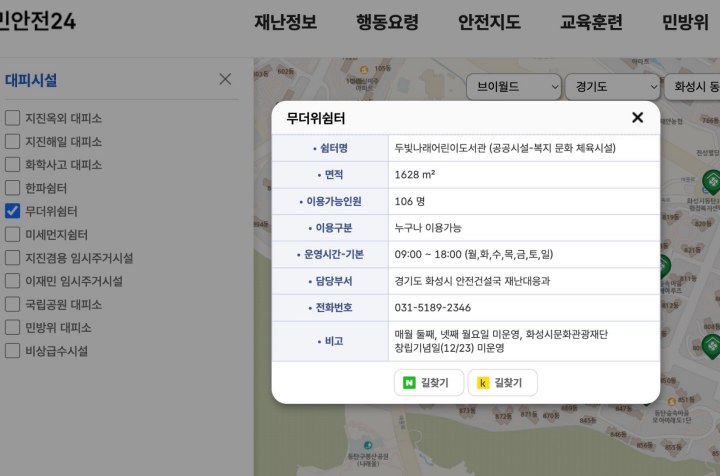Image resolution: width=720 pixels, height=476 pixels.
Task: Click the Kakao k icon
Action: pos(483,382)
